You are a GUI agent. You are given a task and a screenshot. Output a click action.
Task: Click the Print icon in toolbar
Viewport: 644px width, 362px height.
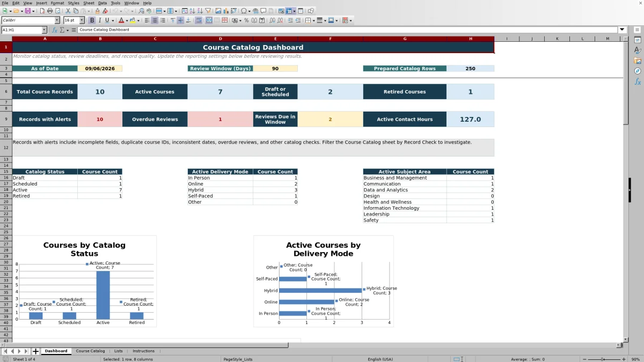pos(49,11)
